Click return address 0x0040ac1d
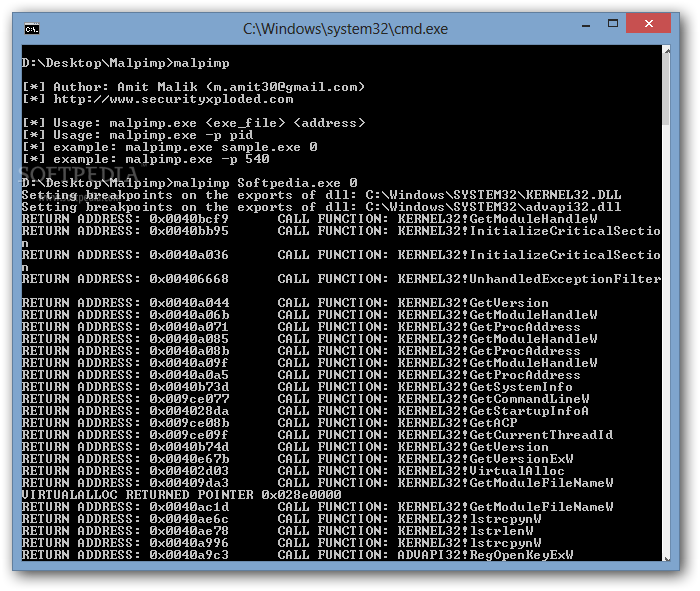 (189, 508)
